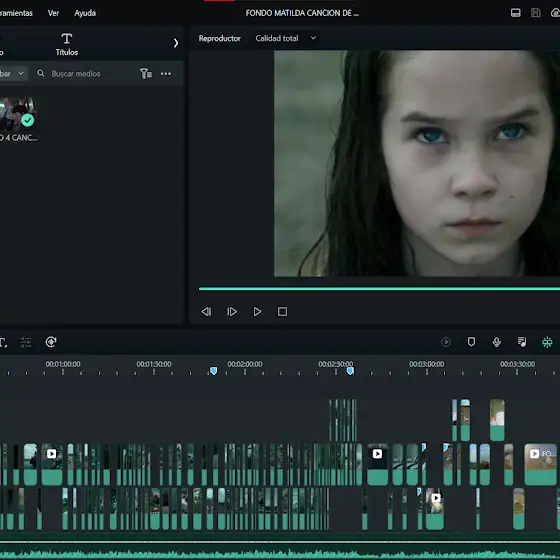Image resolution: width=560 pixels, height=560 pixels.
Task: Select the text tool in timeline toolbar
Action: [x=3, y=342]
